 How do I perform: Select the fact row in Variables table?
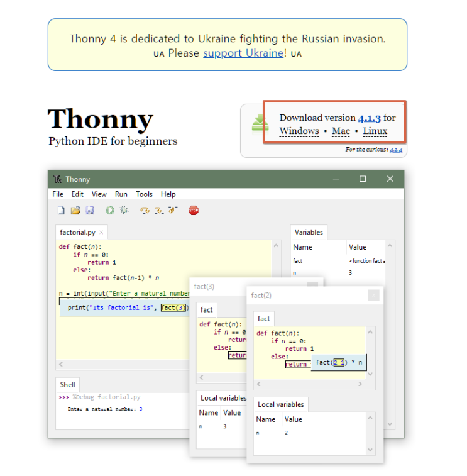pos(338,261)
